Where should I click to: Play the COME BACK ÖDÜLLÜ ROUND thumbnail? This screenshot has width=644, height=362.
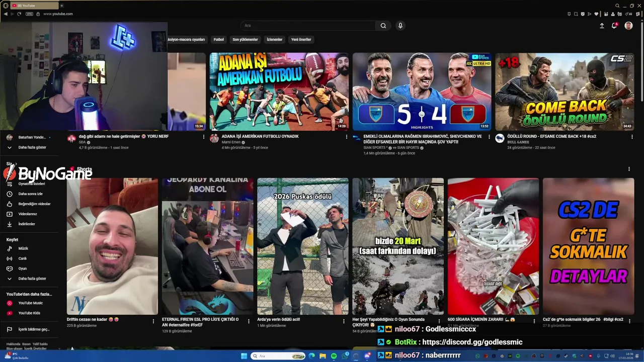565,92
